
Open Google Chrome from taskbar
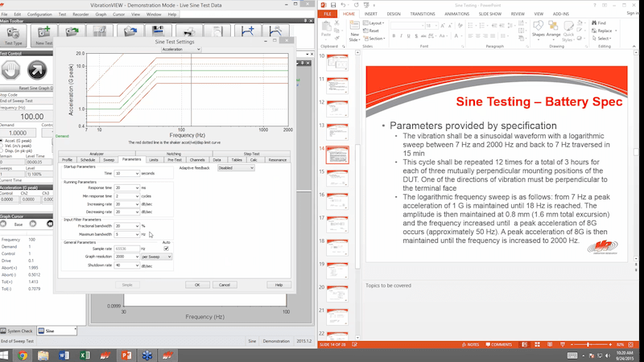click(23, 356)
